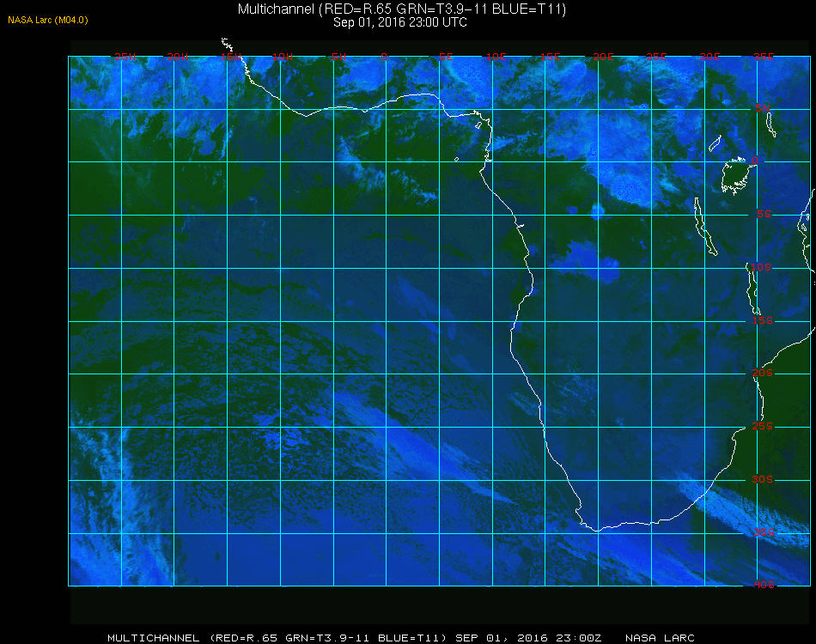Click the 'NASA LARC' footer credit
Image resolution: width=816 pixels, height=644 pixels.
[660, 638]
